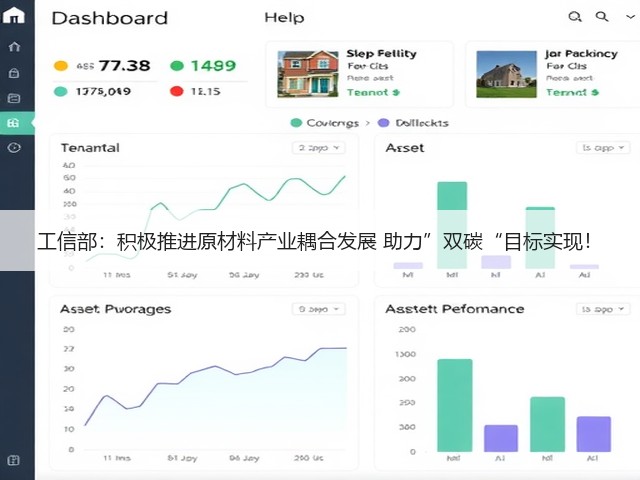Open the round clock icon in sidebar
The width and height of the screenshot is (640, 480).
14,147
